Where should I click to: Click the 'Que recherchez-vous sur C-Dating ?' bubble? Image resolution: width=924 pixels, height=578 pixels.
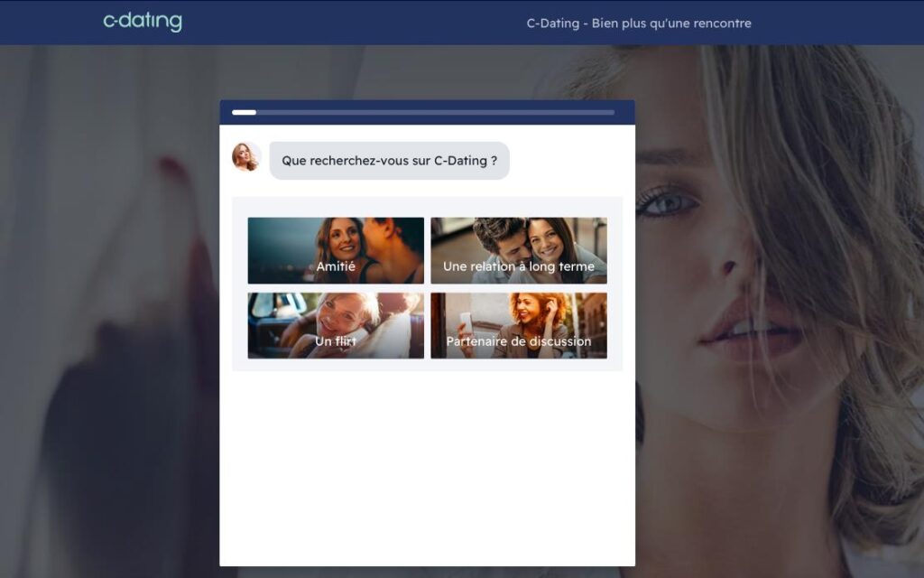pos(390,161)
